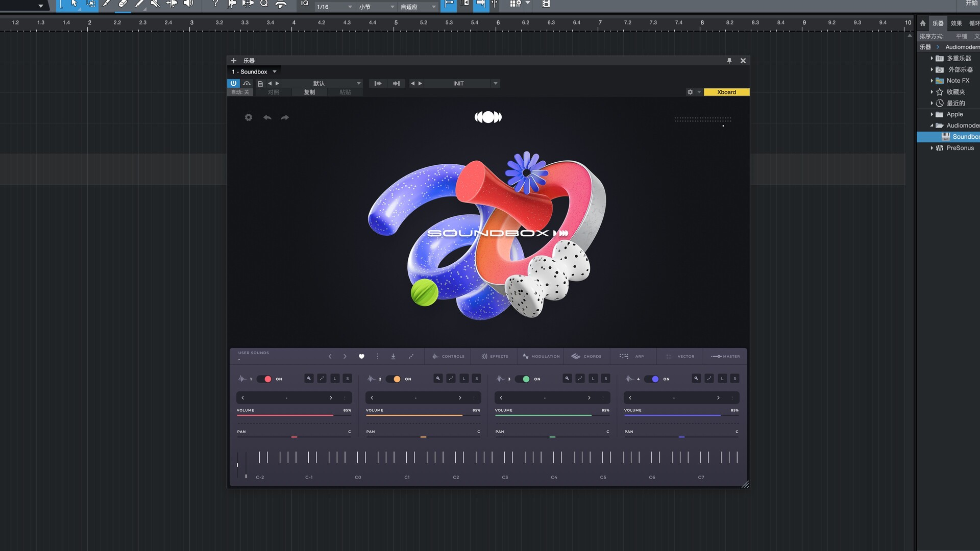980x551 pixels.
Task: Click the randomize dice icon in preset bar
Action: point(411,357)
